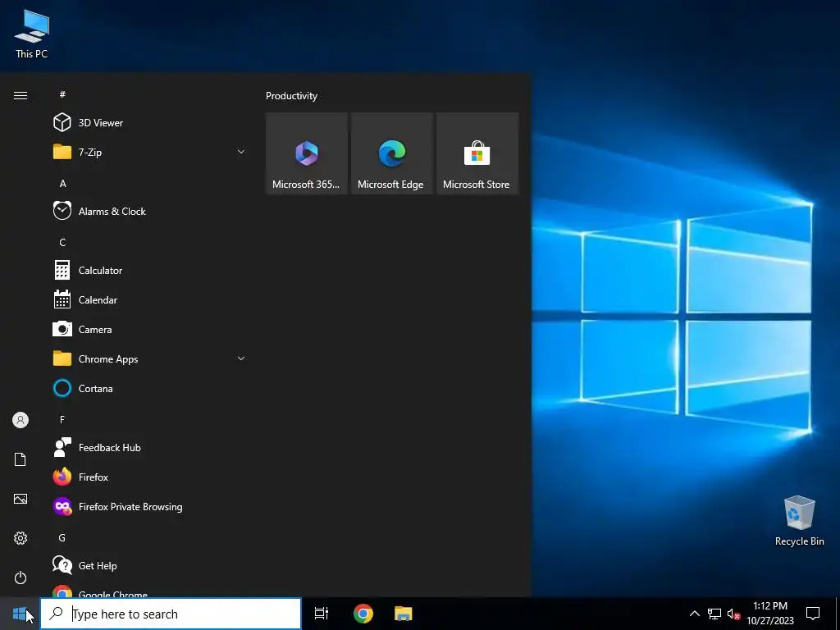Viewport: 840px width, 630px height.
Task: Open the Get Help app
Action: 150,566
